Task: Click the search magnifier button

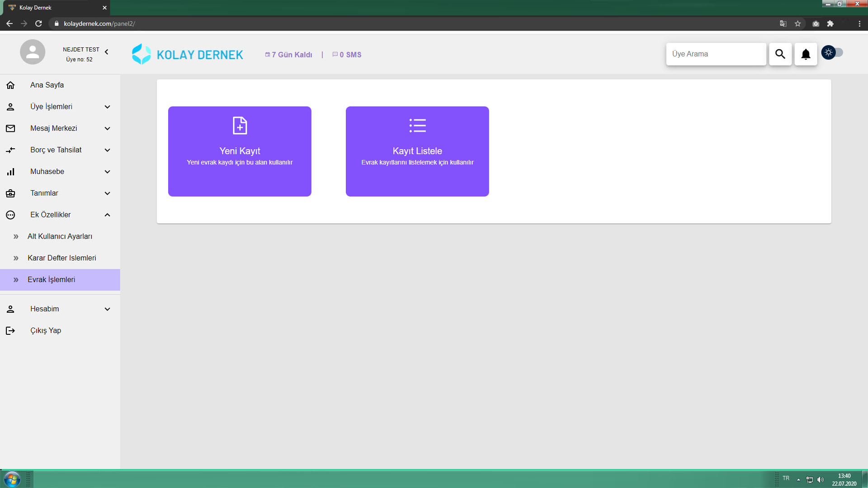Action: 780,54
